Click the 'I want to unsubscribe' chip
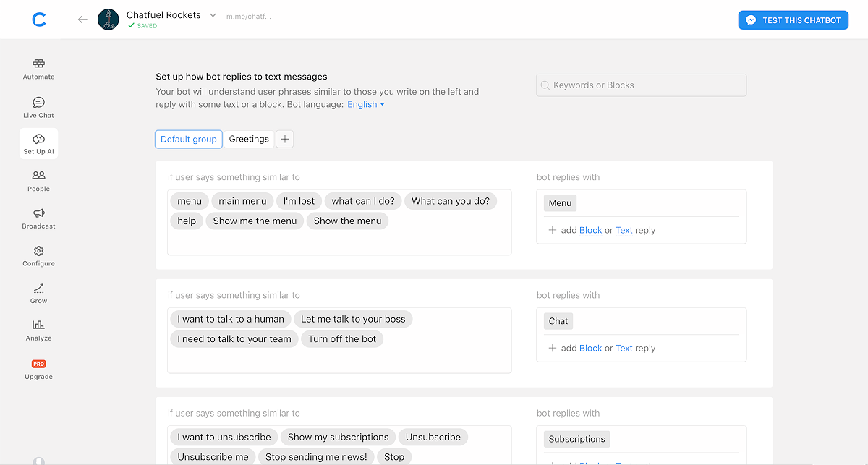The image size is (868, 465). pyautogui.click(x=224, y=437)
